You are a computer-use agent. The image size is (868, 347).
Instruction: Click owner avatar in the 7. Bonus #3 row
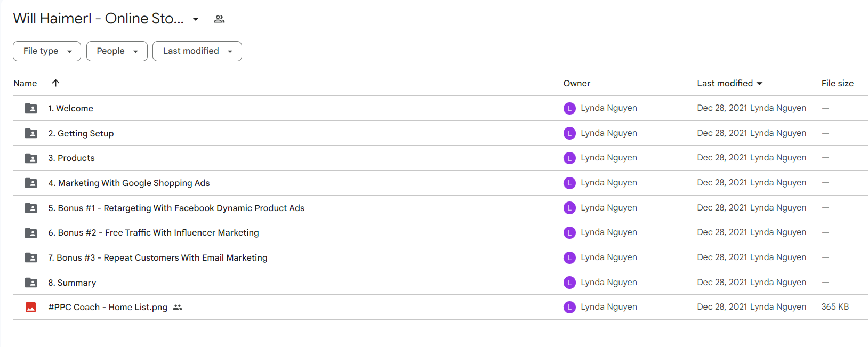[569, 257]
